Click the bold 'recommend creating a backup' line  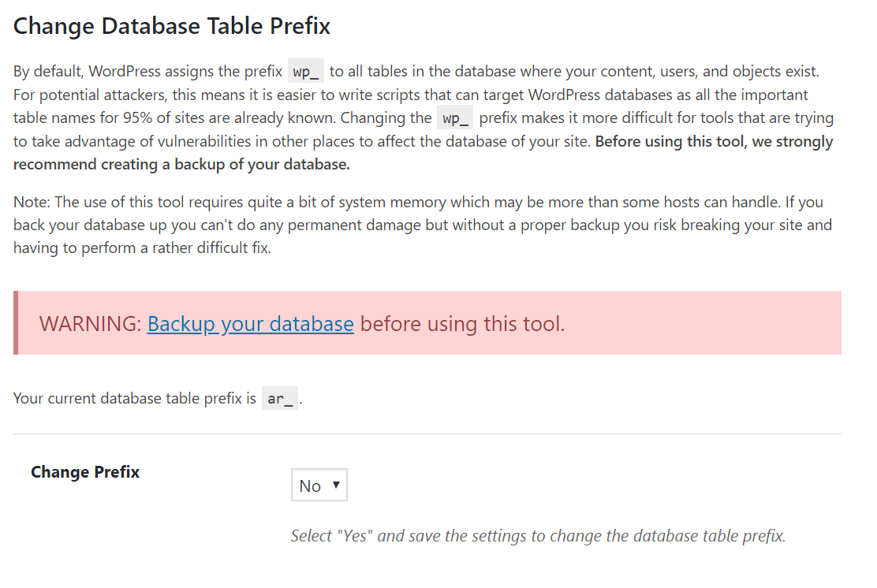[181, 164]
